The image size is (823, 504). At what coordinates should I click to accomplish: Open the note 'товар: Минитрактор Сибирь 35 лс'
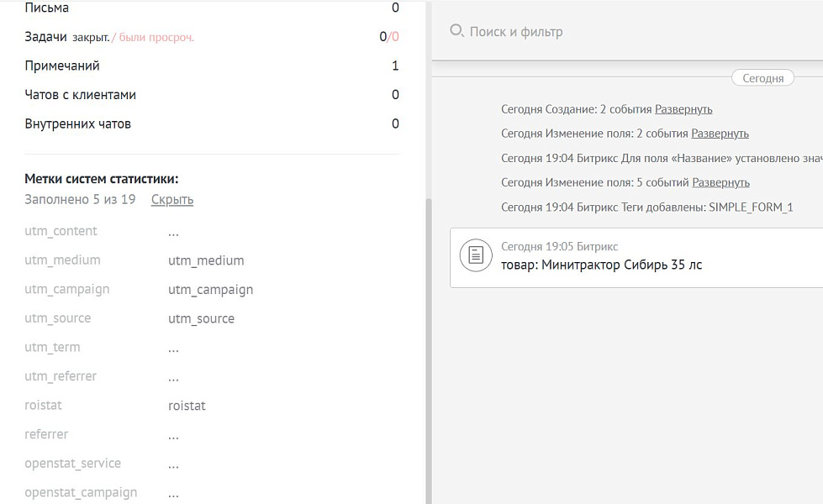tap(601, 265)
